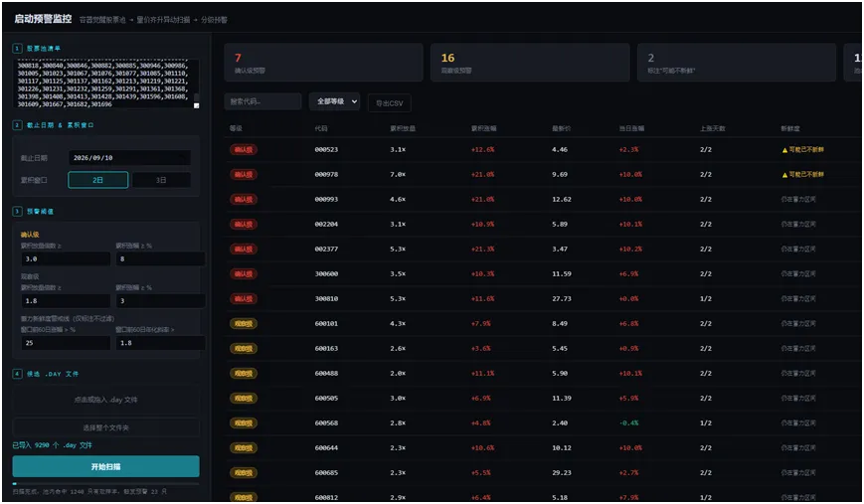This screenshot has width=864, height=504.
Task: Open the 全部等级 grade filter dropdown
Action: (x=334, y=101)
